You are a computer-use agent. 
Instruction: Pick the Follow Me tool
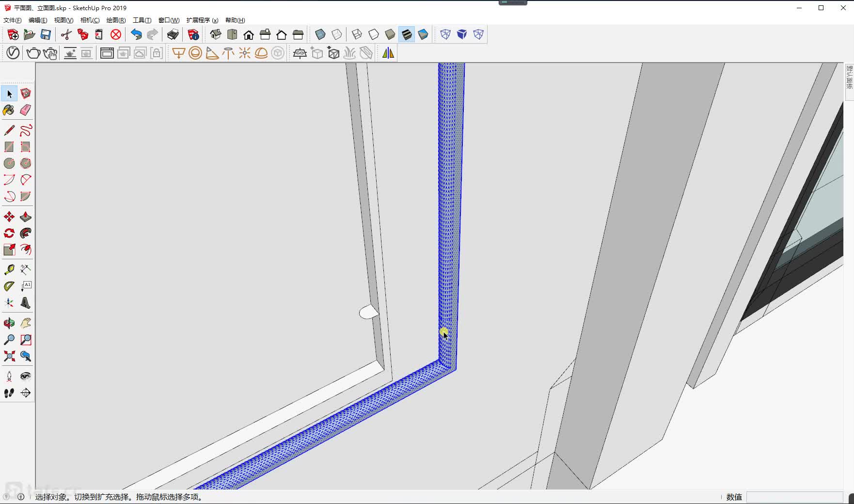pyautogui.click(x=26, y=233)
